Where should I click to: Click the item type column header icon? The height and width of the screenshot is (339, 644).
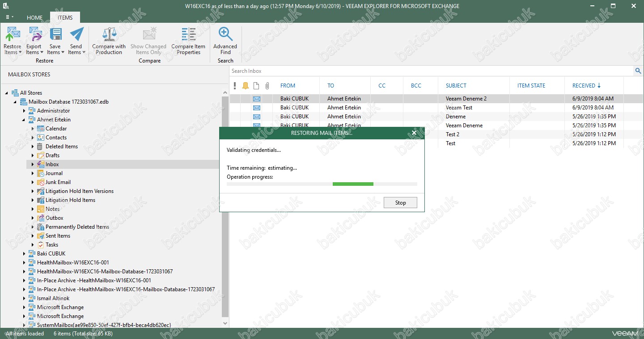tap(256, 86)
